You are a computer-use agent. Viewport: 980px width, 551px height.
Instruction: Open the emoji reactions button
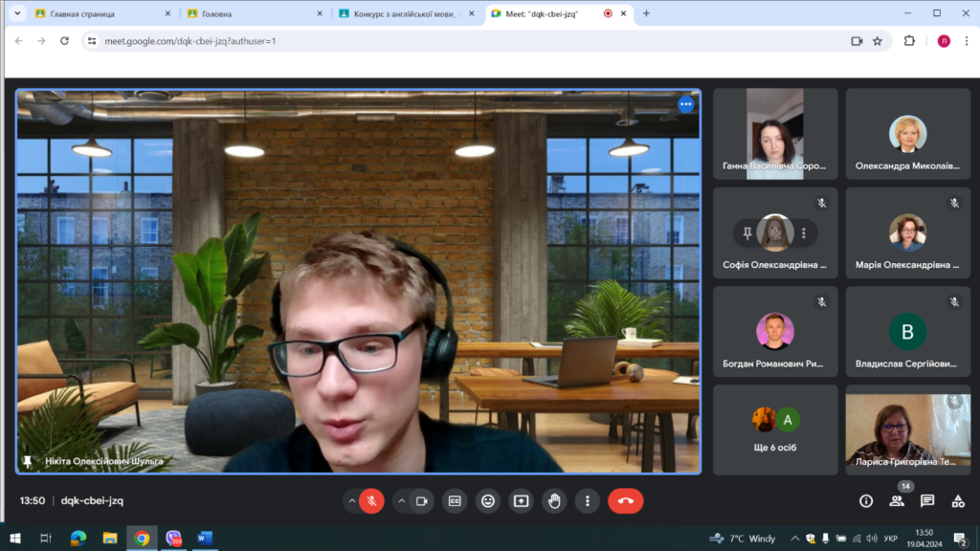[488, 500]
